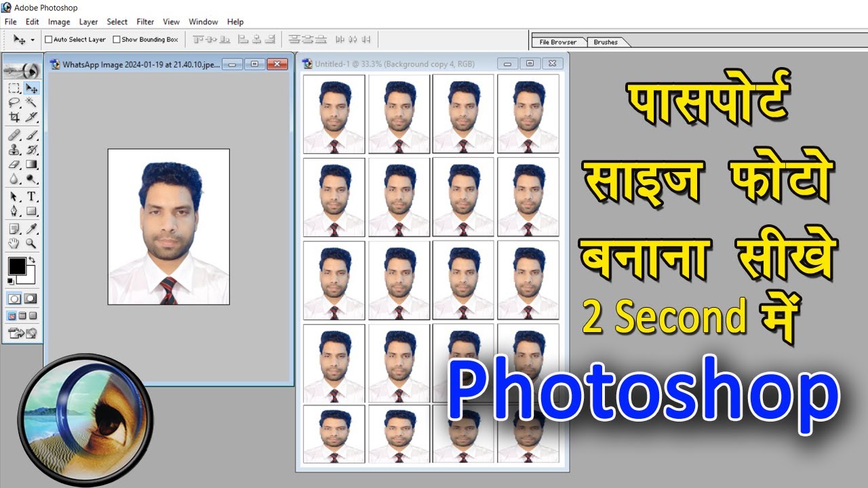Enable Show Bounding Box checkbox

(117, 39)
